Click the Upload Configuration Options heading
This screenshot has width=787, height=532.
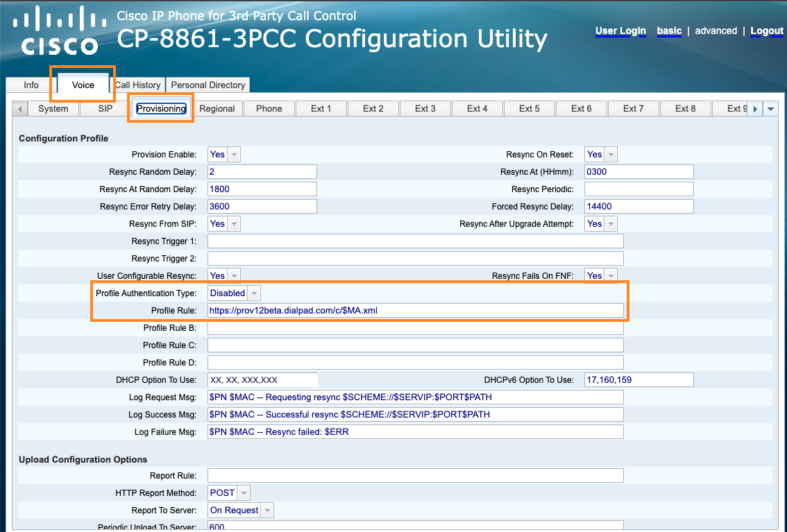(x=83, y=459)
